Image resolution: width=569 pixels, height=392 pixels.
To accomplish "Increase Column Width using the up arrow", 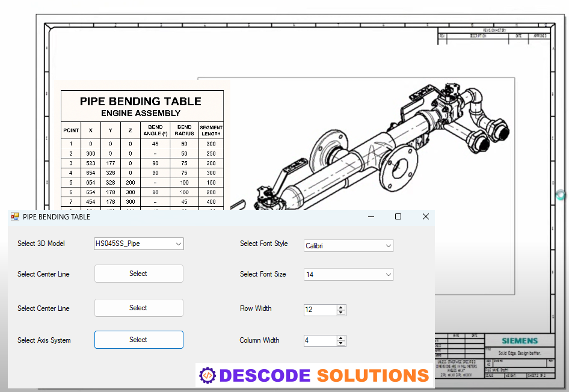I will tap(341, 337).
